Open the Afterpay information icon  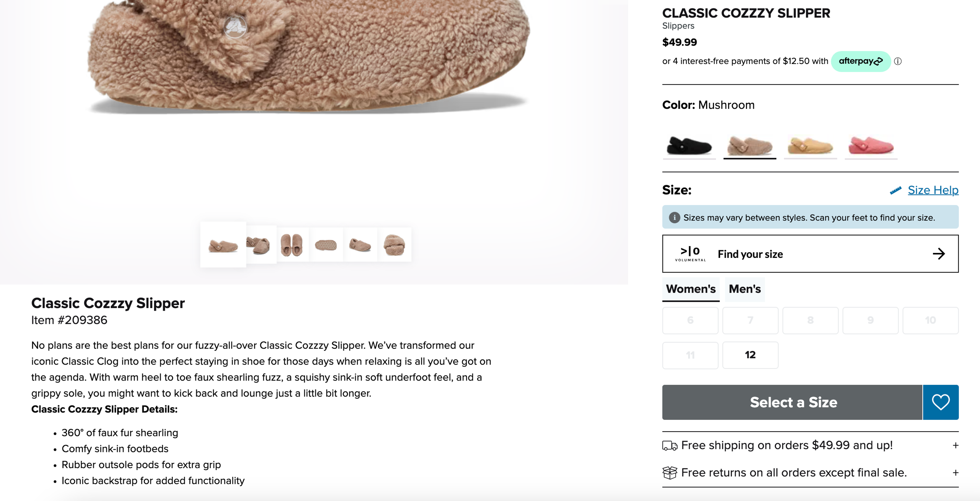pyautogui.click(x=898, y=61)
